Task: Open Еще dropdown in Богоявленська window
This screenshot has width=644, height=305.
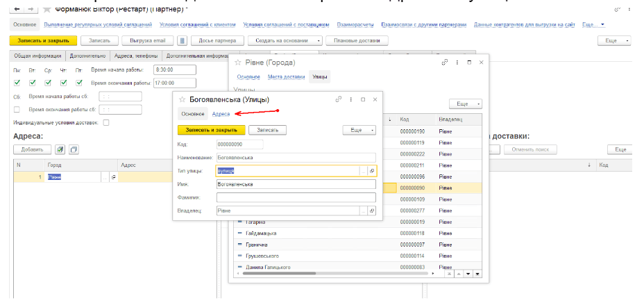Action: (359, 130)
